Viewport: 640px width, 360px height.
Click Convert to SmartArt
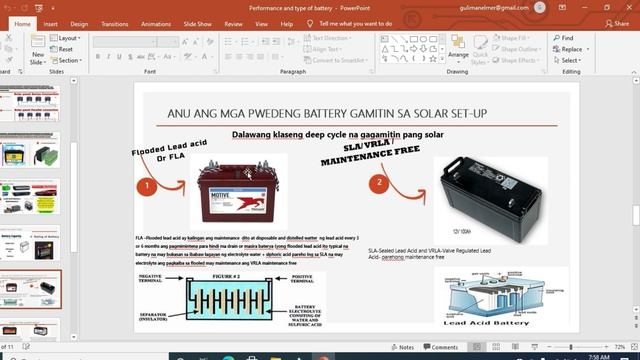tap(335, 60)
